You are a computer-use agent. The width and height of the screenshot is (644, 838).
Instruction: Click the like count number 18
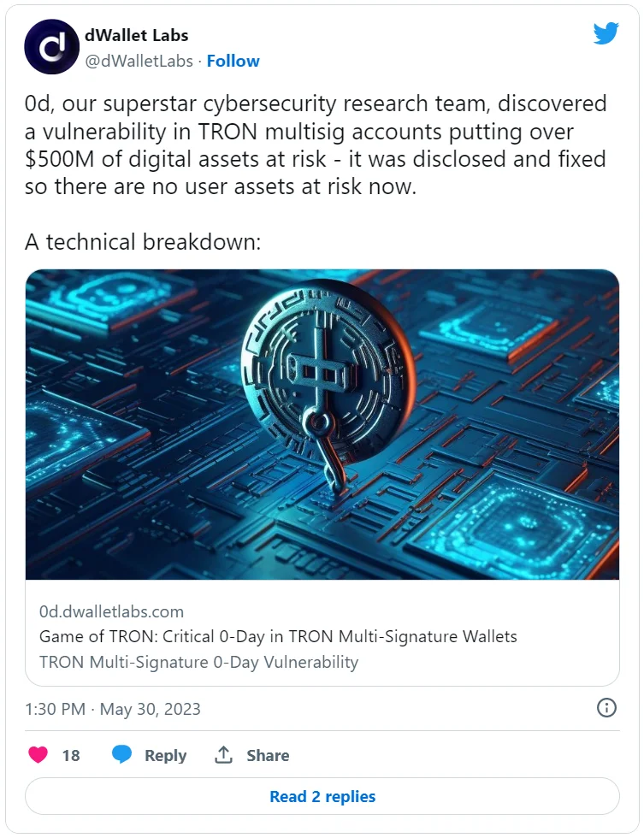tap(71, 755)
